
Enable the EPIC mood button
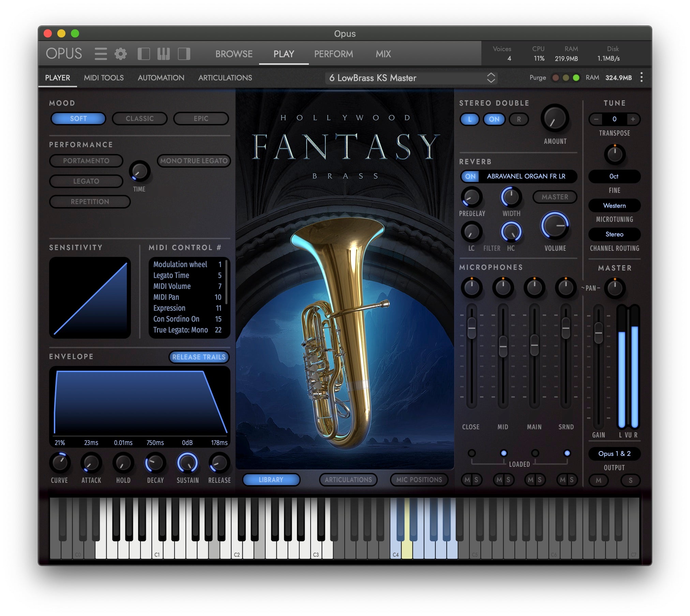tap(201, 119)
